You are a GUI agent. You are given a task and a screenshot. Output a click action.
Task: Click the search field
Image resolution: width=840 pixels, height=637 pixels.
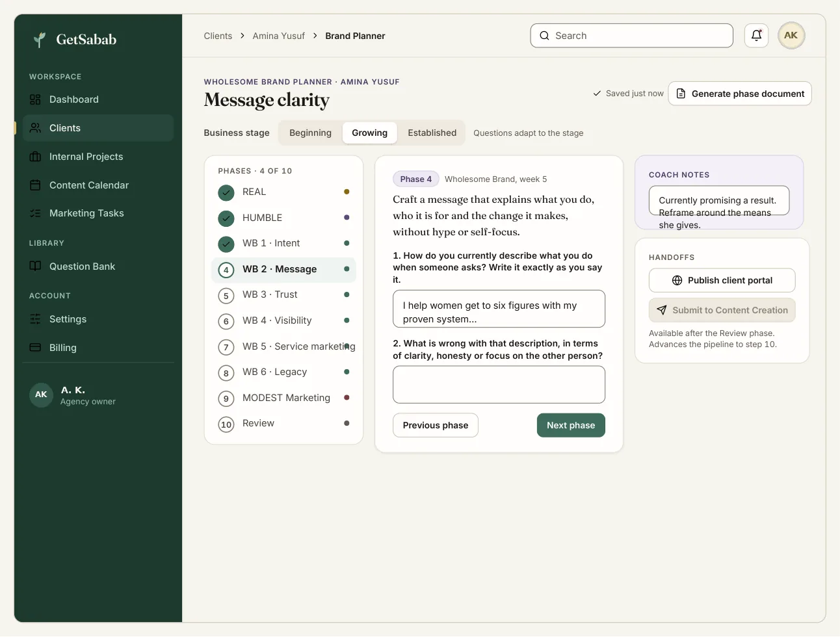pos(632,36)
